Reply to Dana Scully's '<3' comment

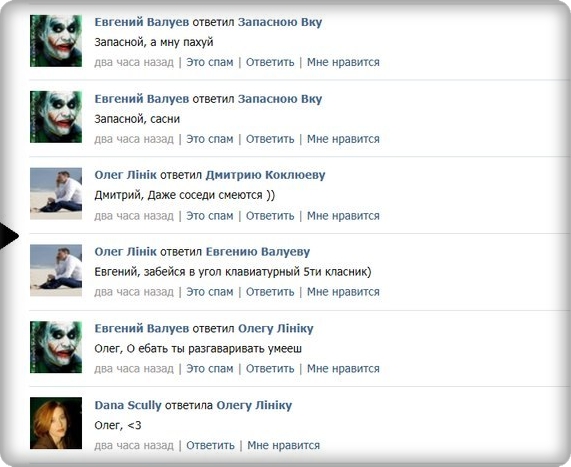pyautogui.click(x=210, y=445)
